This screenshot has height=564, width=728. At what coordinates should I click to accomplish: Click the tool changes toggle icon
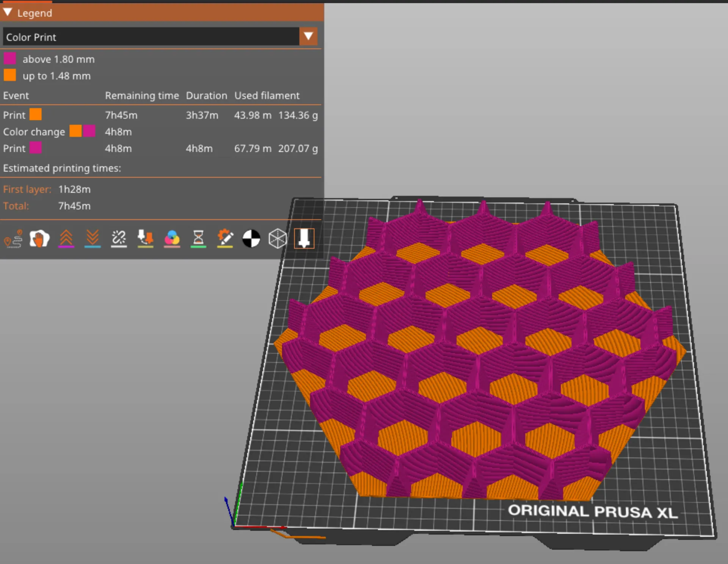(145, 238)
